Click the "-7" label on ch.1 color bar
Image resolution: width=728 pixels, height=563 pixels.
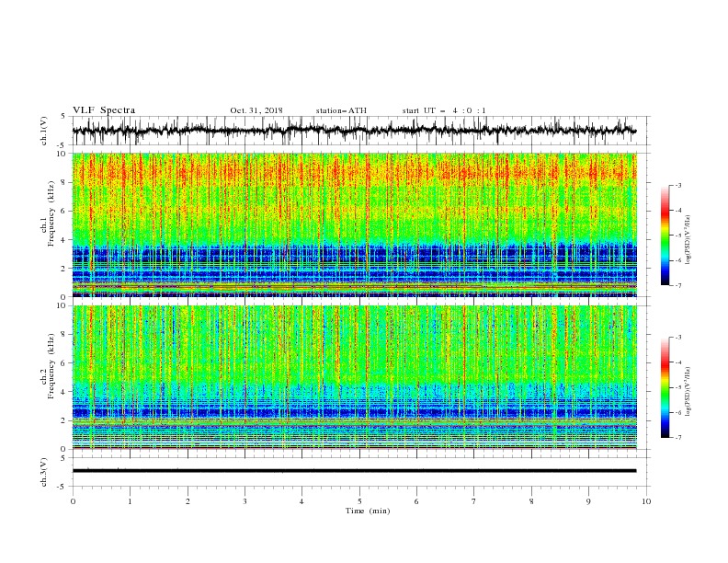point(677,285)
